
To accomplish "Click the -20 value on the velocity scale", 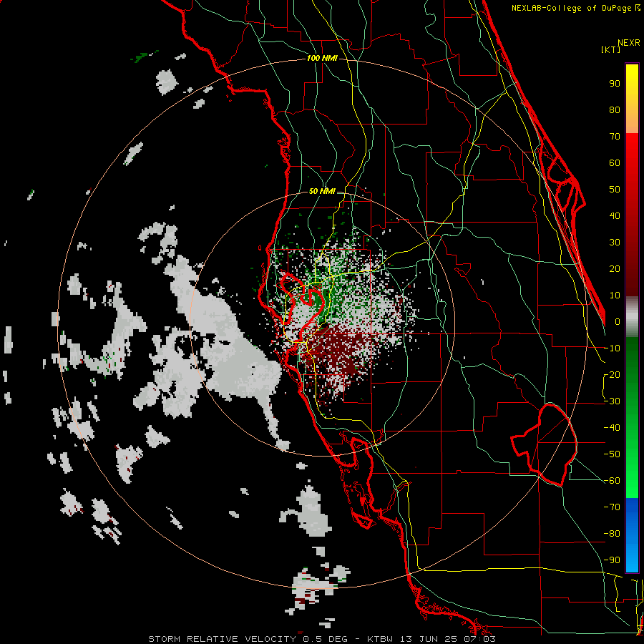I will [x=612, y=374].
